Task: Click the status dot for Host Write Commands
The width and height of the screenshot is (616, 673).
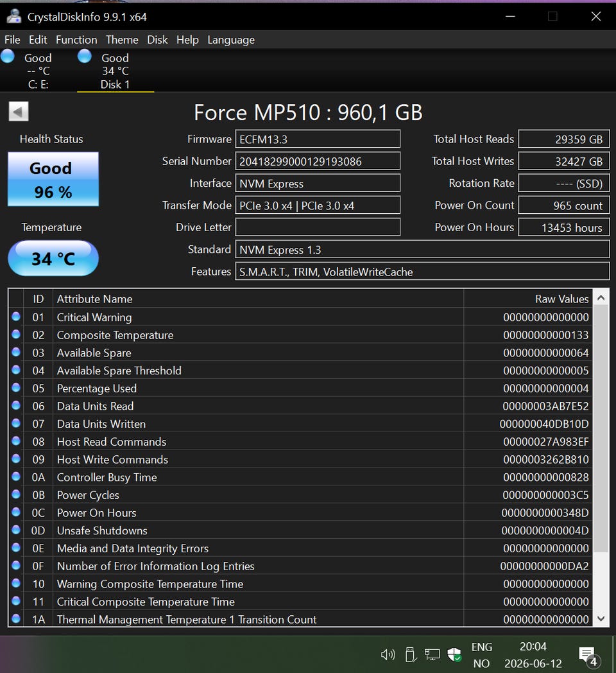Action: 16,459
